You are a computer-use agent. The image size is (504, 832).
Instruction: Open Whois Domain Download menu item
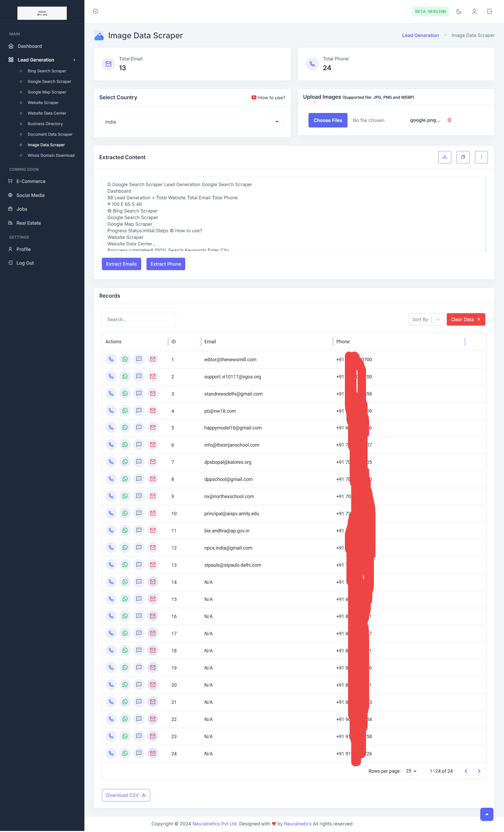click(51, 155)
